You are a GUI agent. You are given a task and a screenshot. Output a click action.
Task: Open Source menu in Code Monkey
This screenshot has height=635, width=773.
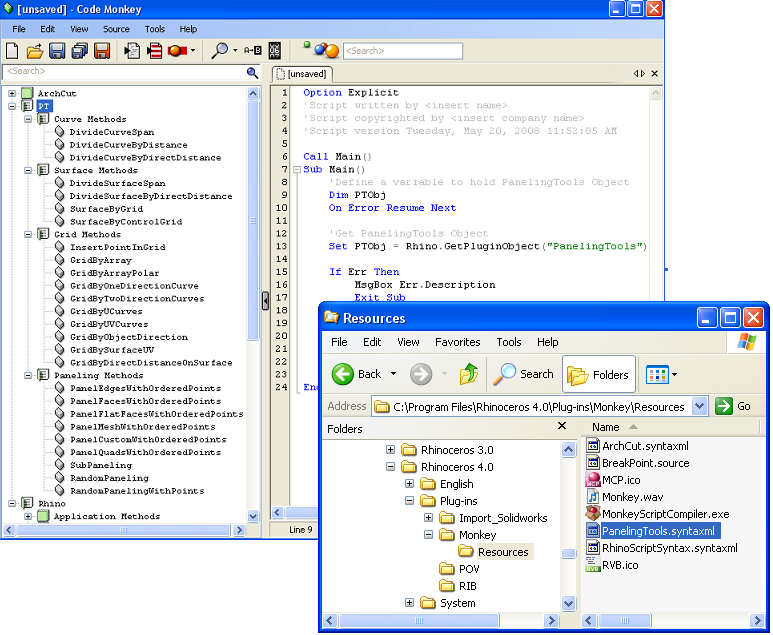[x=116, y=29]
